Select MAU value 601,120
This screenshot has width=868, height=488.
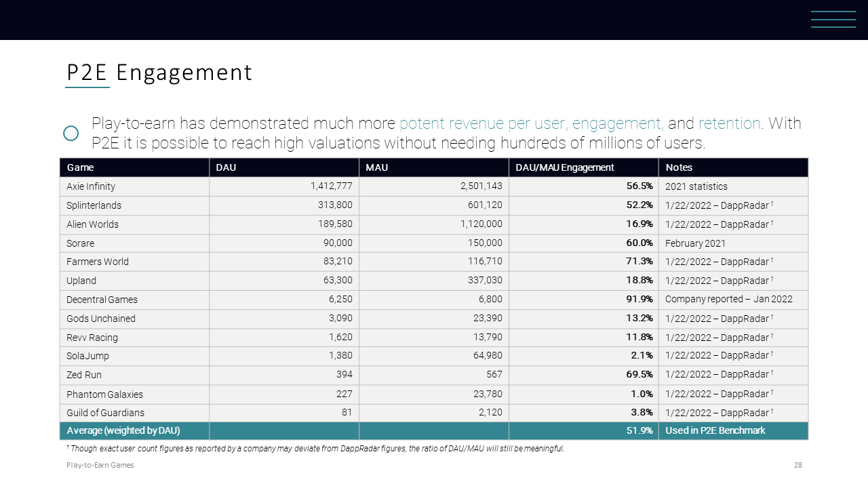(486, 205)
